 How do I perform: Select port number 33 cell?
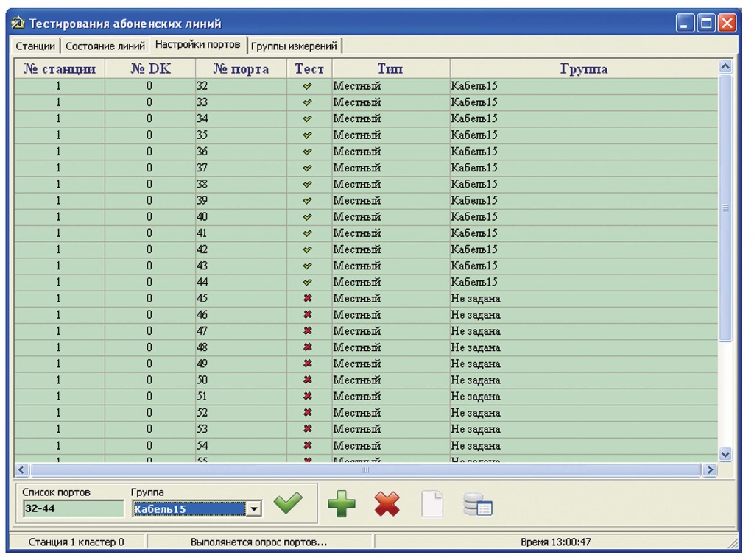(x=241, y=102)
